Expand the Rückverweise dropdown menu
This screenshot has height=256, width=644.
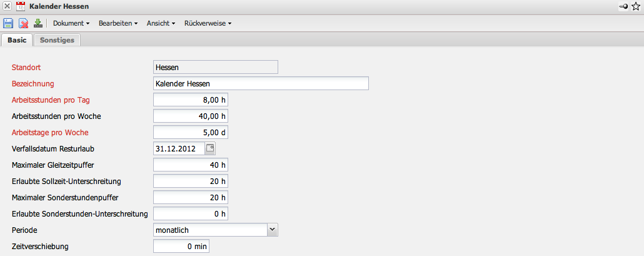point(208,24)
